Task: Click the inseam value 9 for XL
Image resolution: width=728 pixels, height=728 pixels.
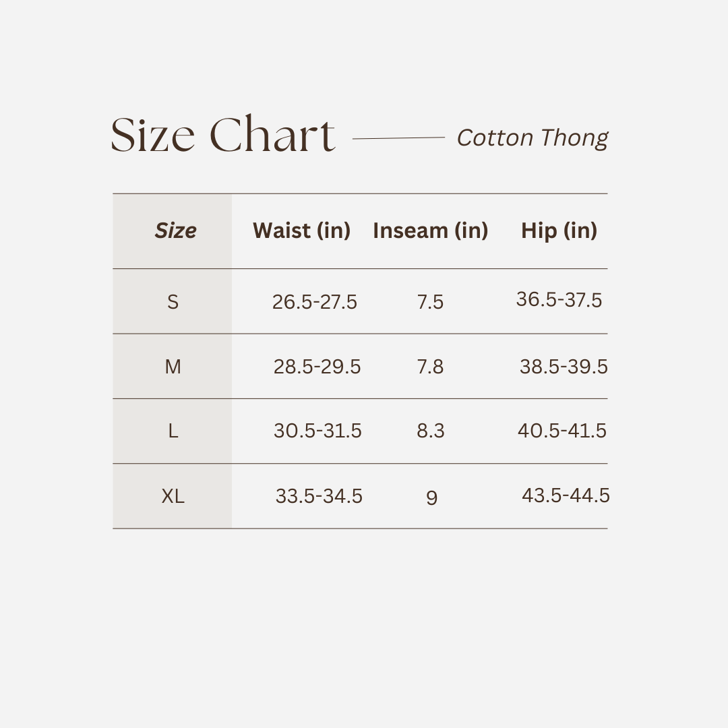Action: [x=431, y=498]
